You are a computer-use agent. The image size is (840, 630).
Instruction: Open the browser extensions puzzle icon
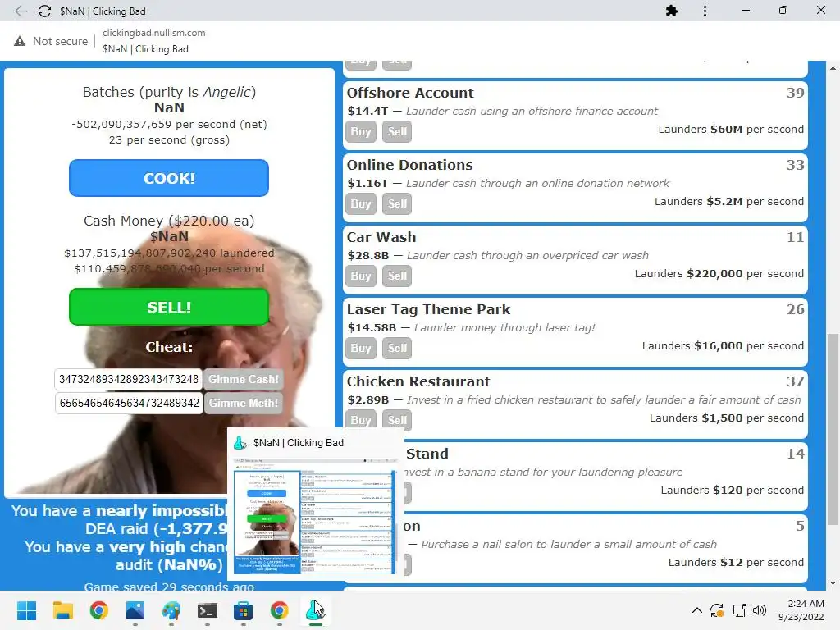(x=671, y=11)
